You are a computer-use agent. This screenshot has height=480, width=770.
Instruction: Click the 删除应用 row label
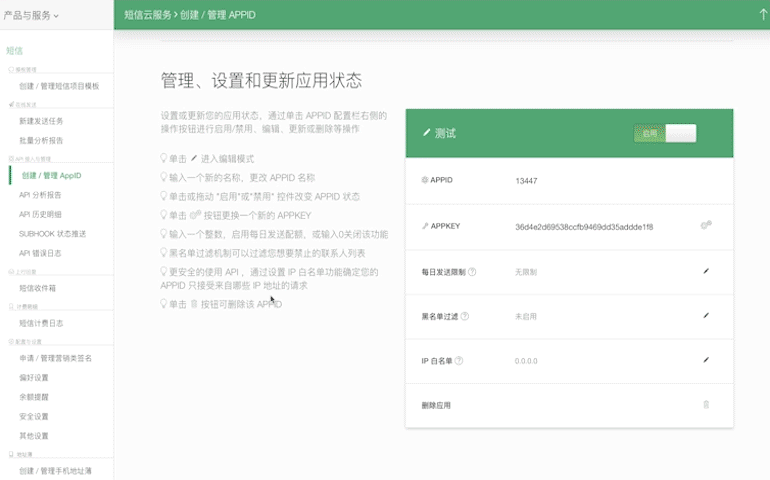click(x=436, y=405)
